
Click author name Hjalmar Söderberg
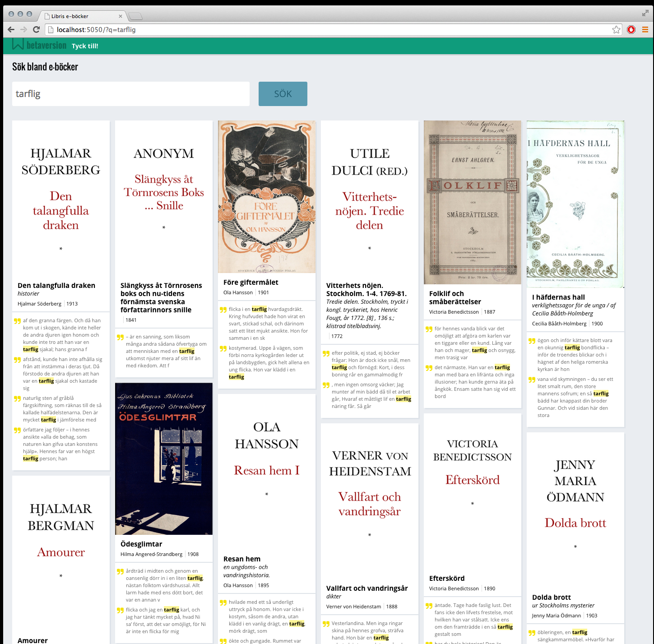click(x=39, y=304)
